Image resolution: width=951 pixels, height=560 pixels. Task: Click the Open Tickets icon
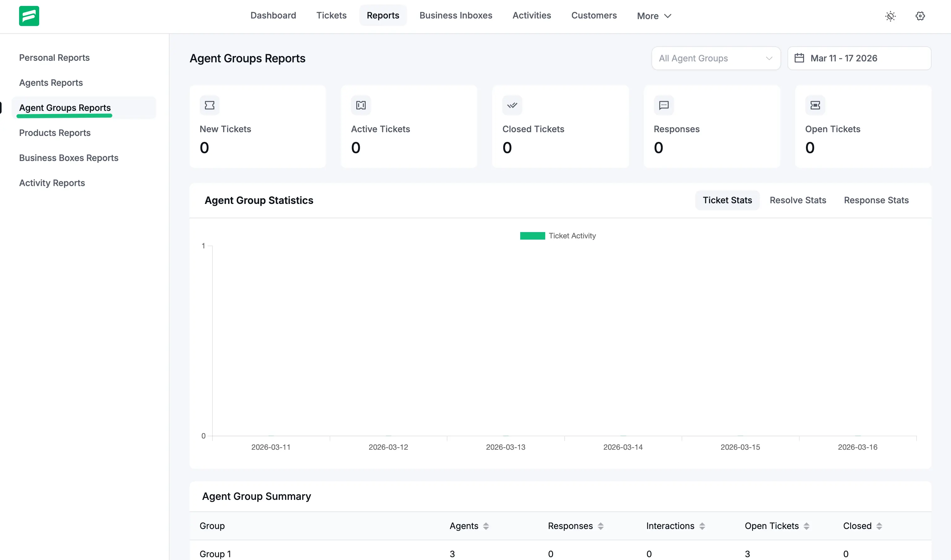[815, 105]
